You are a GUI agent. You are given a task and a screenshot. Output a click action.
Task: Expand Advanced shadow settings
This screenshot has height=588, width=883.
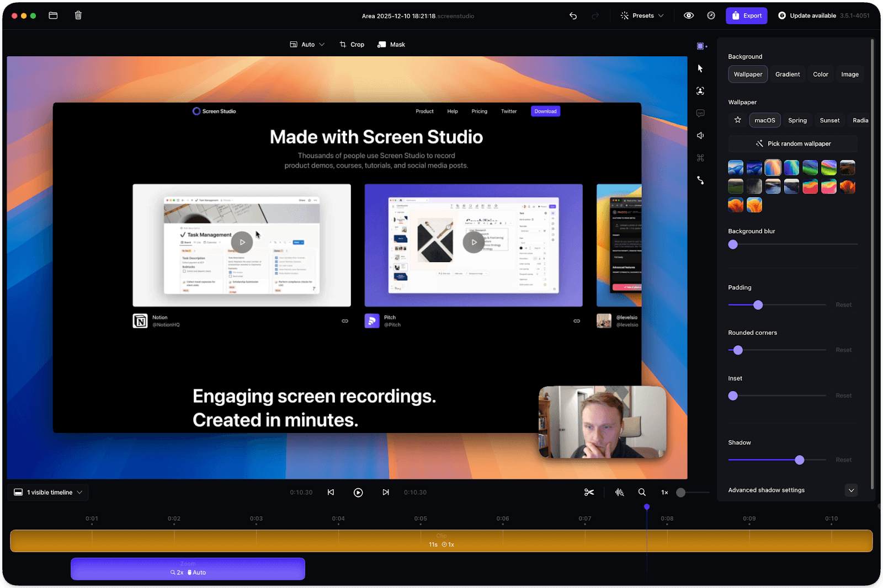tap(851, 490)
